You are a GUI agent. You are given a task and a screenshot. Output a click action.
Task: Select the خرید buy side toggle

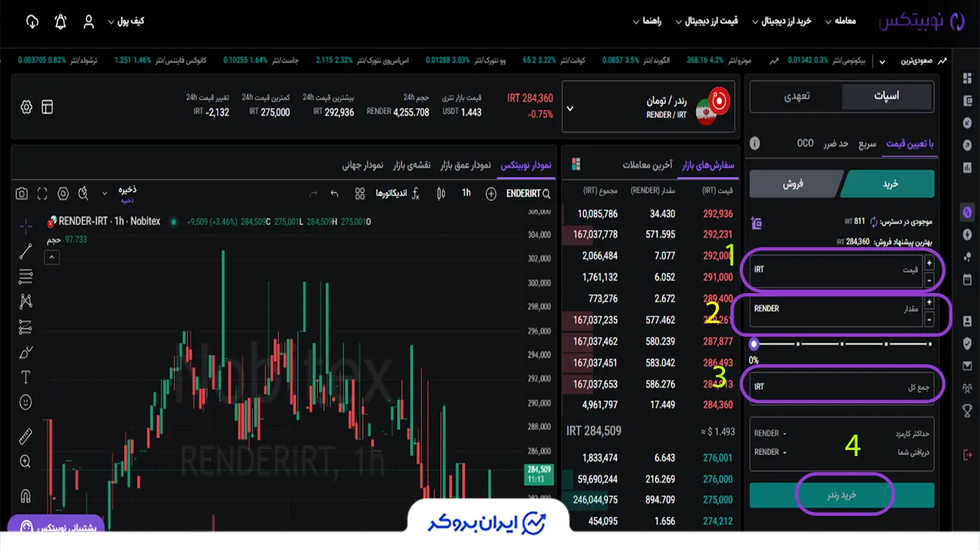point(888,184)
